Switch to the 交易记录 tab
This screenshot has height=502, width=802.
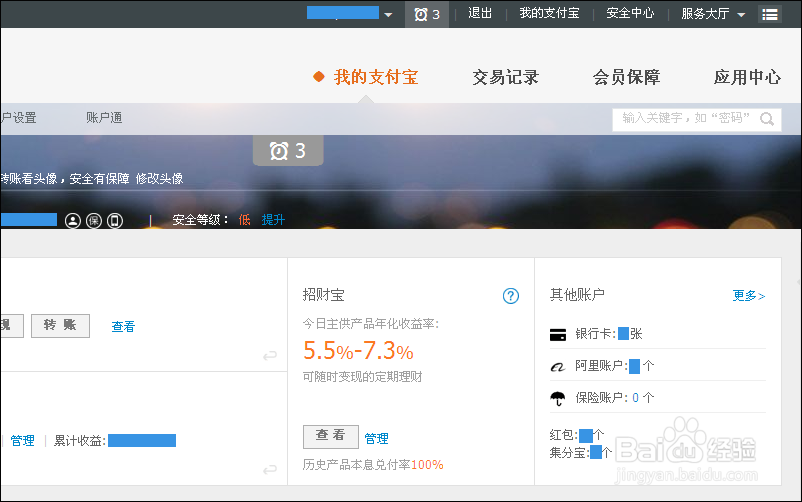coord(505,77)
